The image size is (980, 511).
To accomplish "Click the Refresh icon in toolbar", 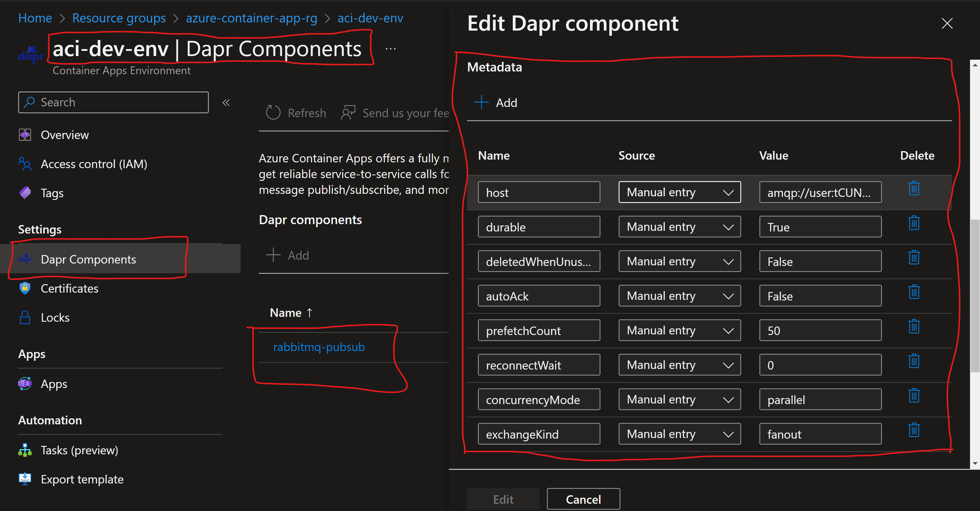I will (x=273, y=113).
